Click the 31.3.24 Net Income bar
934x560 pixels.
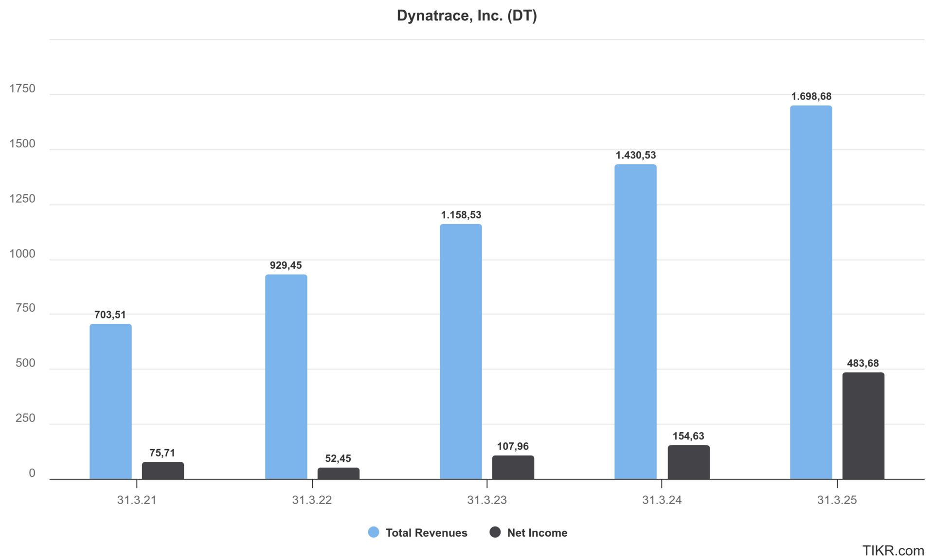(x=688, y=462)
